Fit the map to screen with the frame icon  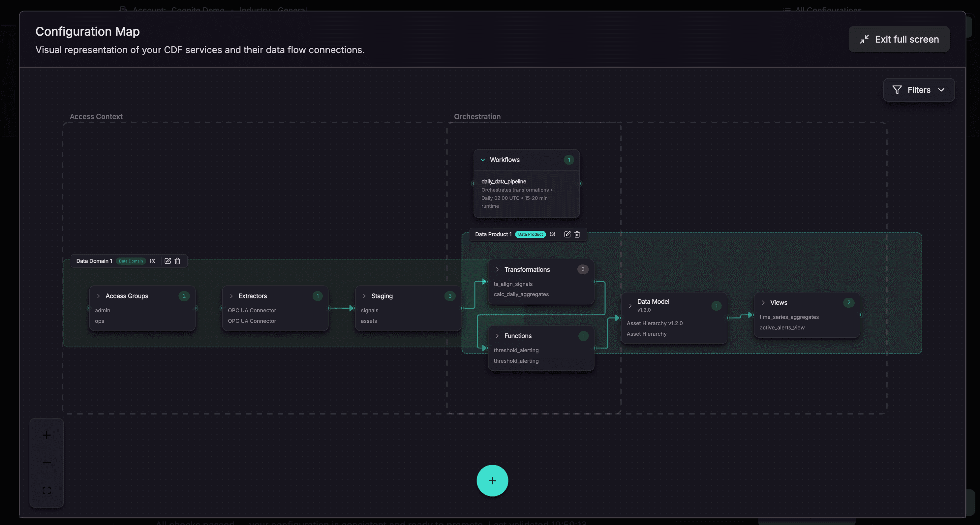(46, 490)
